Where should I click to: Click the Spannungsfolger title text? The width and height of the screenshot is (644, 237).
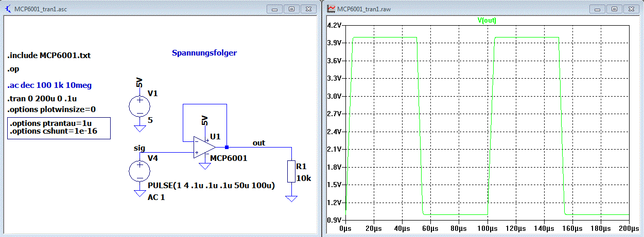(204, 53)
